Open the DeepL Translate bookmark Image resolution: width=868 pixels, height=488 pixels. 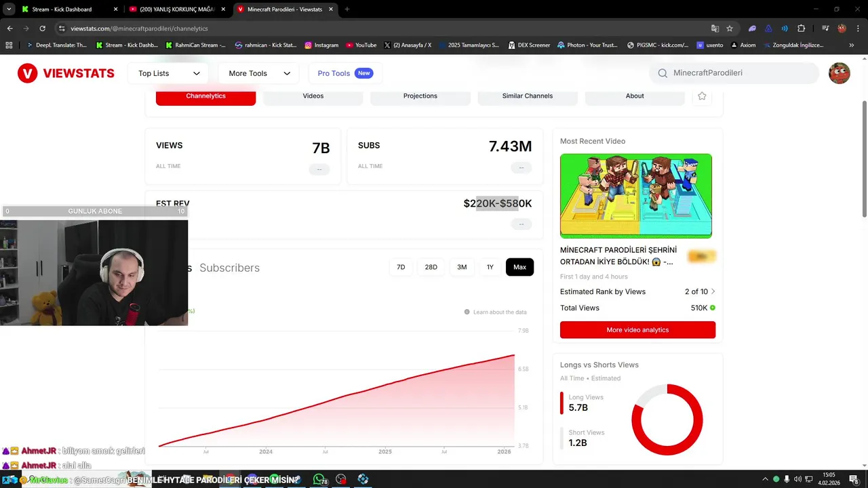click(x=56, y=45)
